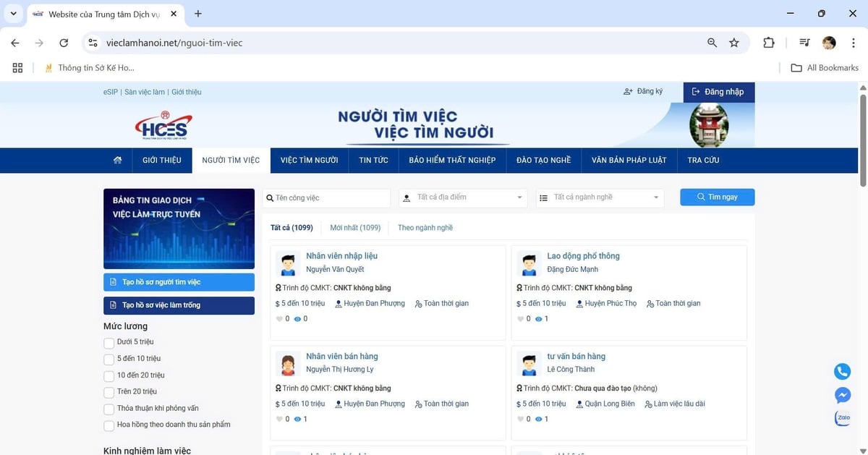
Task: Open the media control icon in toolbar
Action: 804,43
